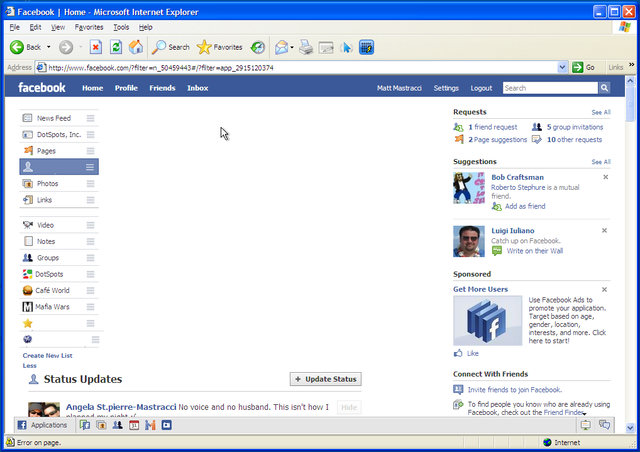Close the Get More Users ad

pos(604,289)
